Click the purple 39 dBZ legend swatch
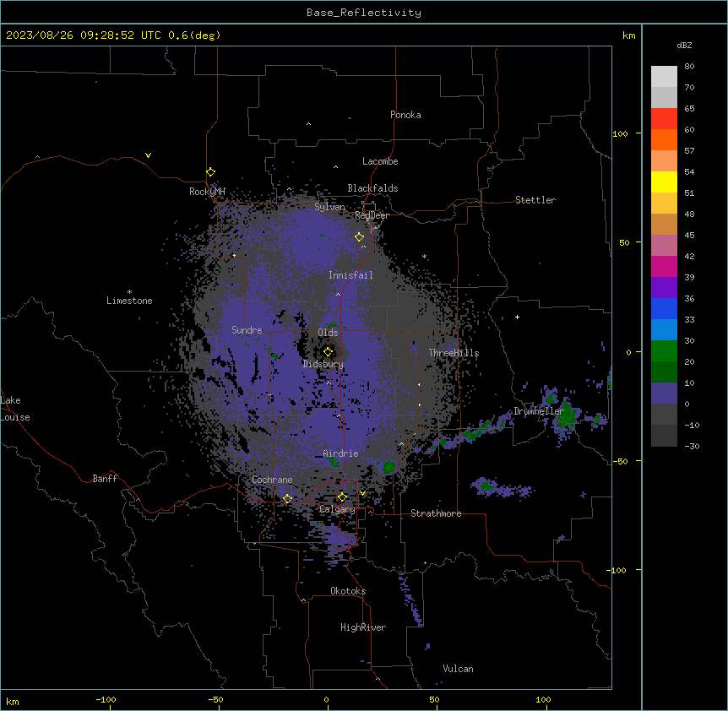 (x=664, y=288)
